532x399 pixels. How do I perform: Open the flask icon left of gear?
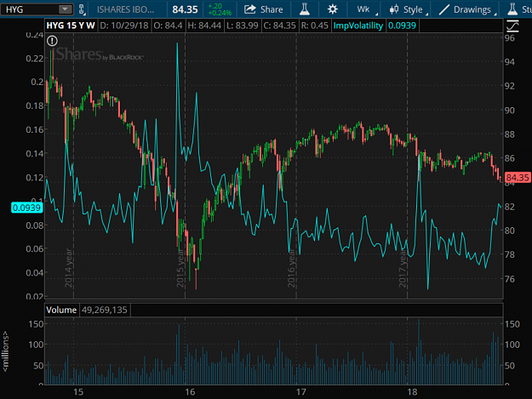(x=305, y=9)
